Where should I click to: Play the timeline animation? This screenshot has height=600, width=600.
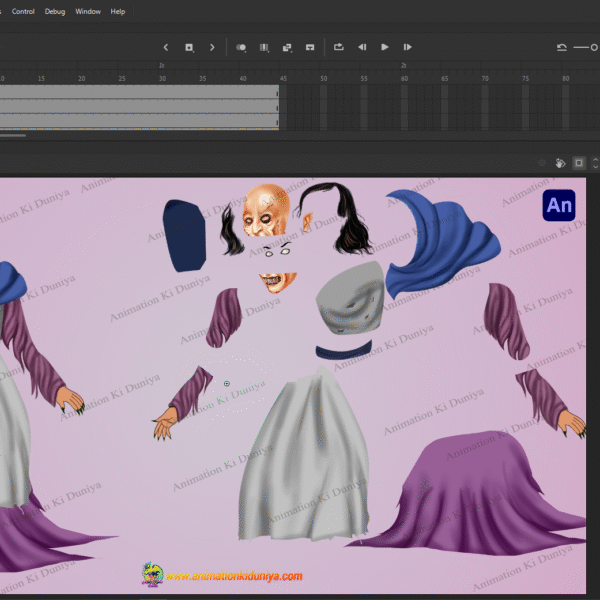[x=385, y=47]
